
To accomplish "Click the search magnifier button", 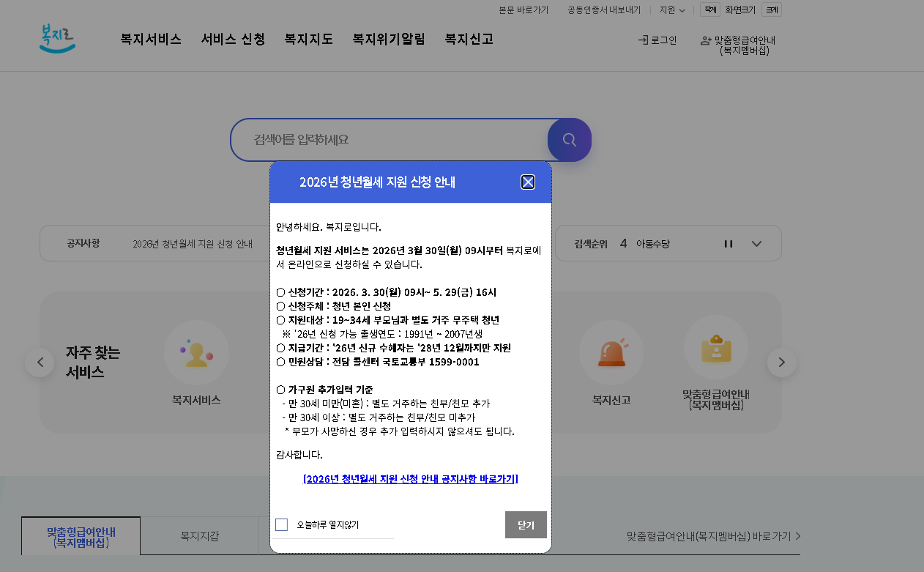I will (569, 140).
